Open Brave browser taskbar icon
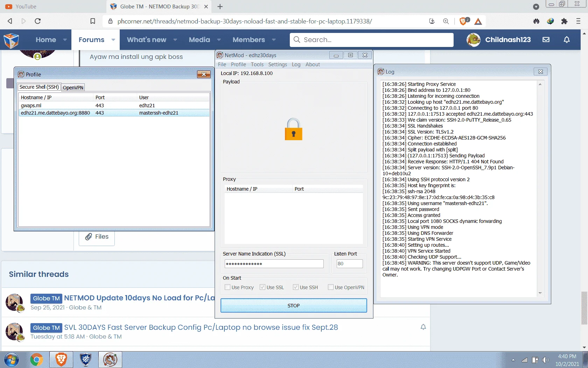This screenshot has height=368, width=588. (x=61, y=360)
